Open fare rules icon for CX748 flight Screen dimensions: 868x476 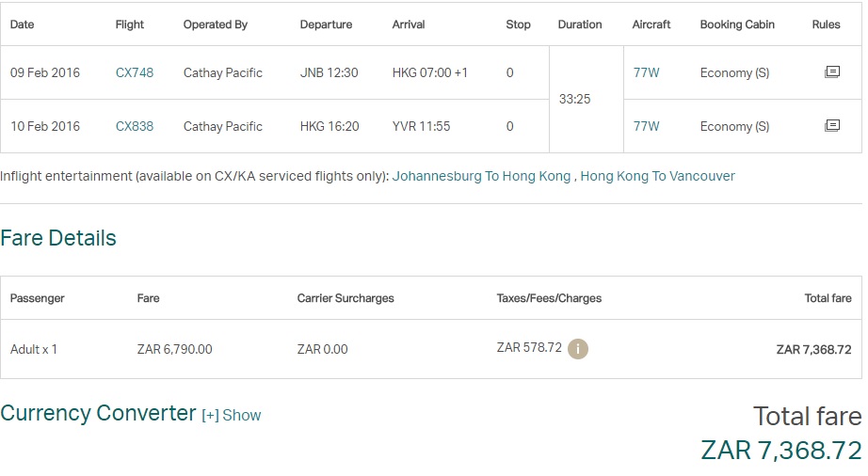click(832, 71)
